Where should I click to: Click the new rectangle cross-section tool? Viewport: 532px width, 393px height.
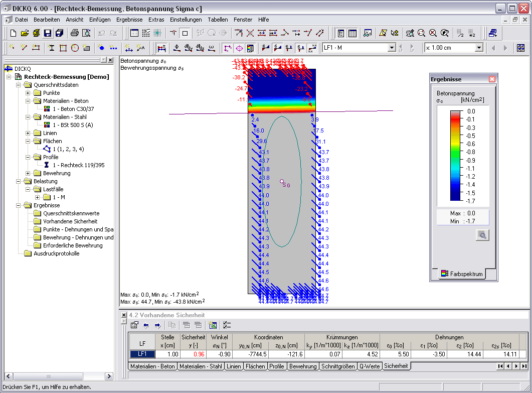pos(63,48)
